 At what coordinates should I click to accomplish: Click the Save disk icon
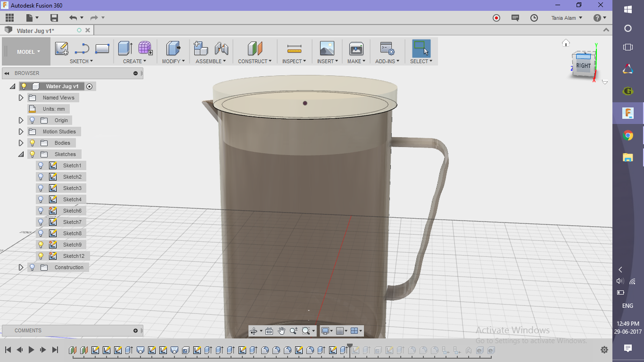[x=54, y=18]
